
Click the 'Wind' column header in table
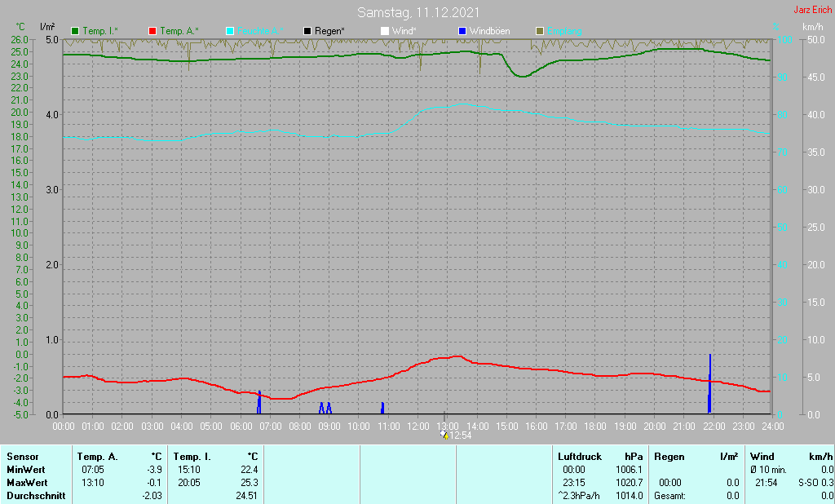click(x=762, y=457)
